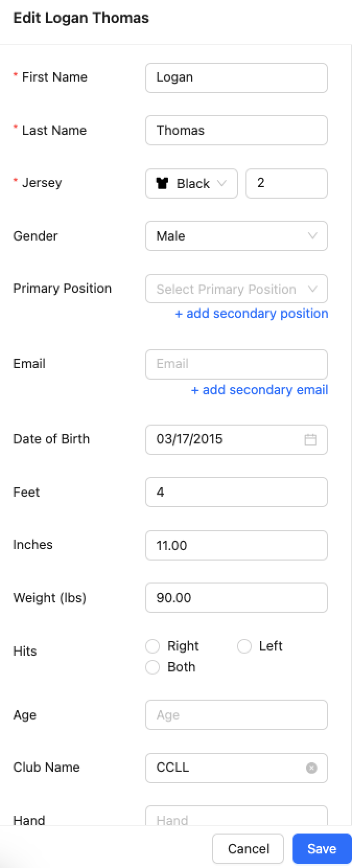
Task: Click add secondary position link
Action: (251, 314)
